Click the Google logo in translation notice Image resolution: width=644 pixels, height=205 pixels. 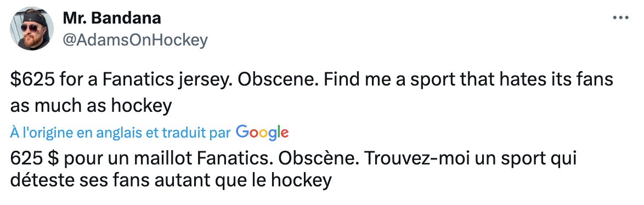pyautogui.click(x=262, y=133)
